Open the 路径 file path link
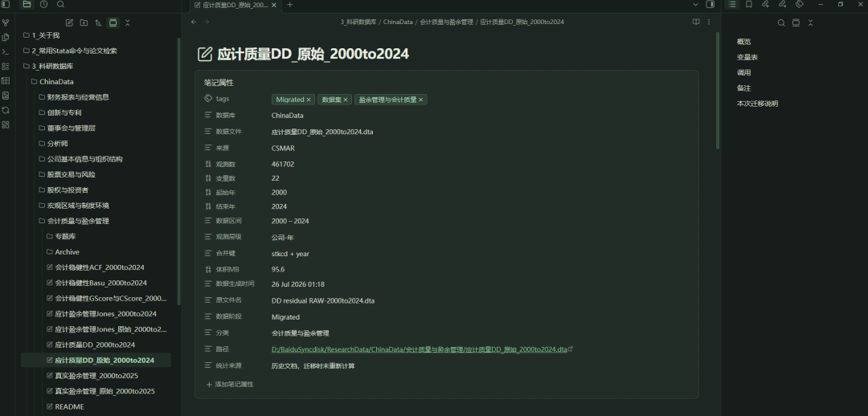This screenshot has width=868, height=416. [419, 349]
